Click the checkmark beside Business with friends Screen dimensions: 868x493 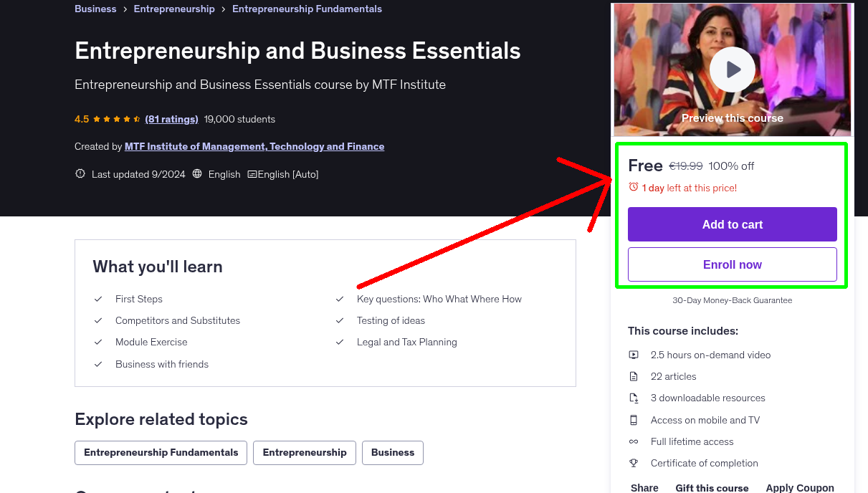pyautogui.click(x=98, y=364)
